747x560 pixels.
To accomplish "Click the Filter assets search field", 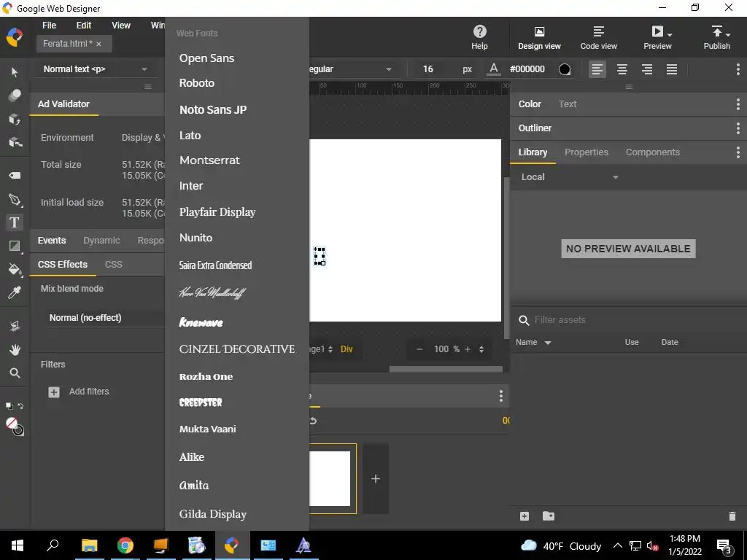I will (x=629, y=320).
